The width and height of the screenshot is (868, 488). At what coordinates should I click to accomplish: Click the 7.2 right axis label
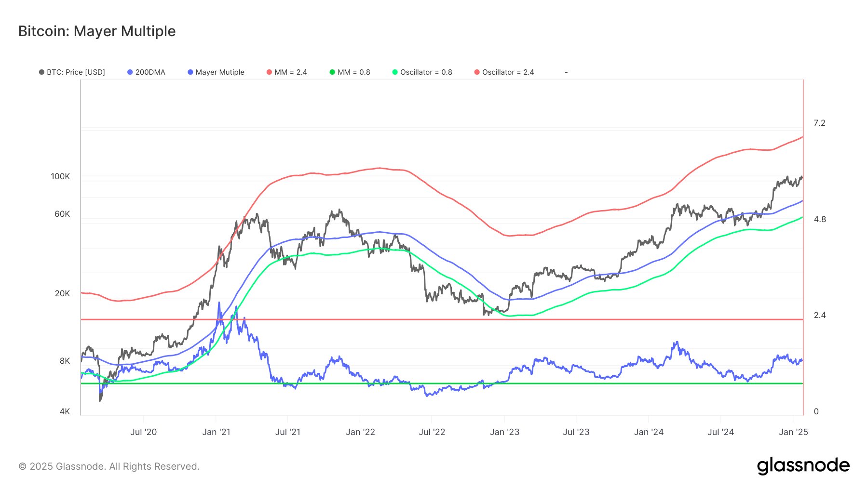pyautogui.click(x=819, y=123)
